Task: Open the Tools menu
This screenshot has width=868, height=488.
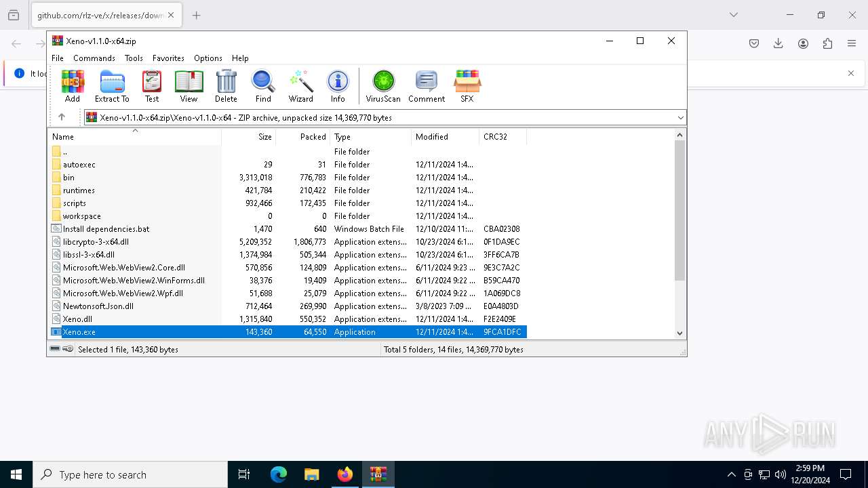Action: (134, 58)
